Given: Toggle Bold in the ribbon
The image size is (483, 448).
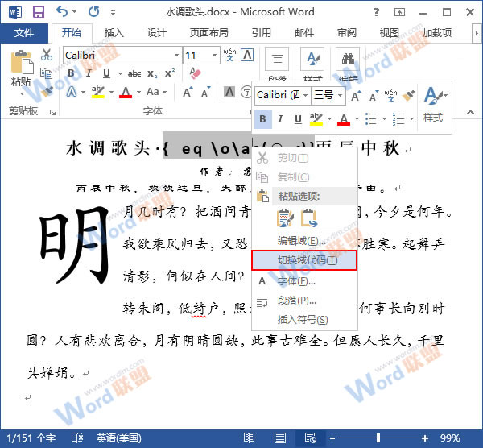Looking at the screenshot, I should 71,73.
